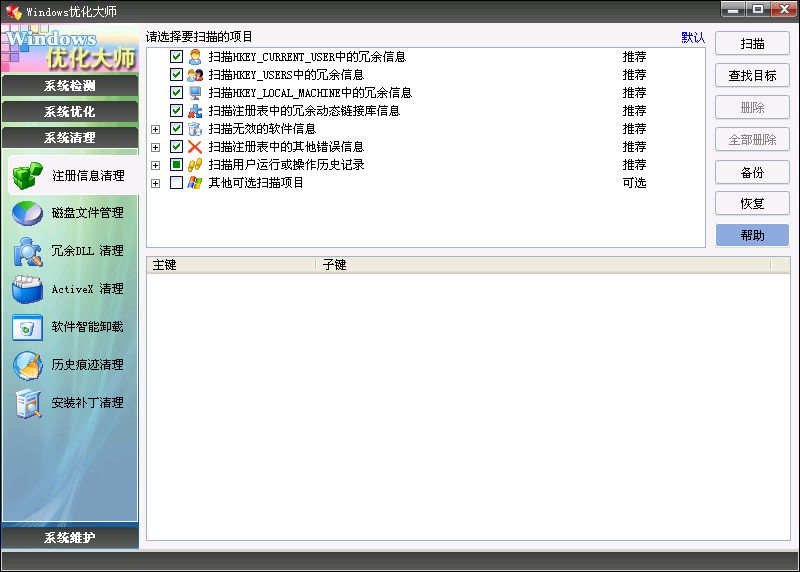The image size is (800, 572).
Task: Expand 其他可选扫描项目 tree node
Action: pyautogui.click(x=155, y=183)
